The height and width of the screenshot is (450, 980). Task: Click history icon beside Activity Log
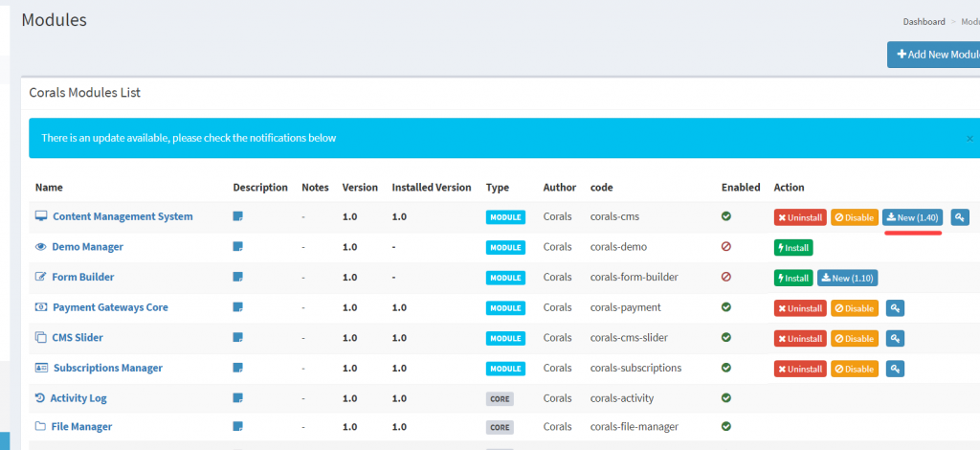(x=40, y=398)
